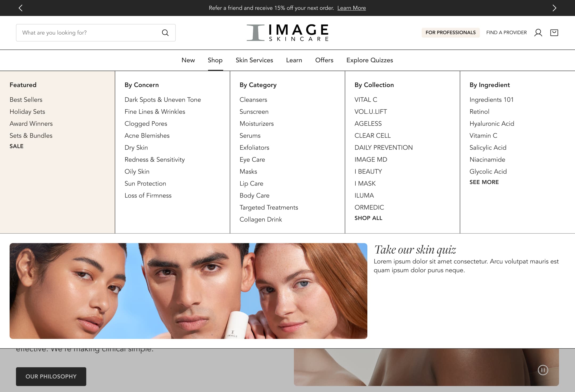Open Explore Quizzes menu
575x392 pixels.
369,60
